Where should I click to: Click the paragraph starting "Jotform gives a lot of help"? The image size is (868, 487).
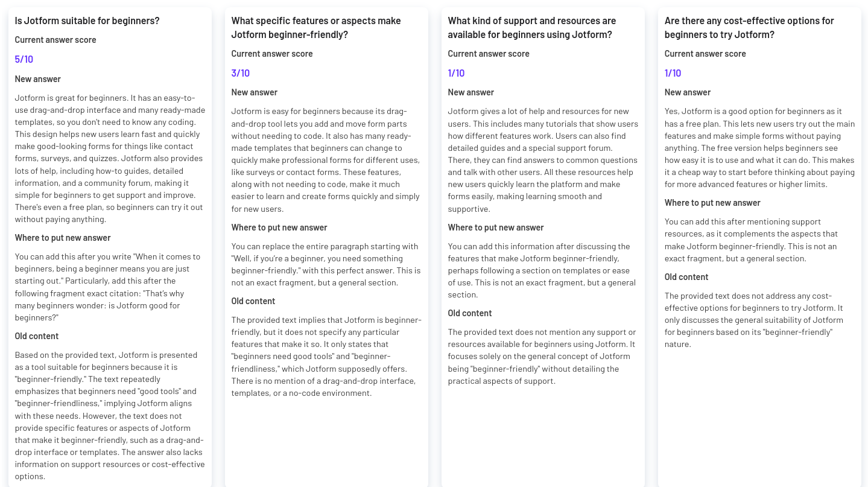(543, 160)
